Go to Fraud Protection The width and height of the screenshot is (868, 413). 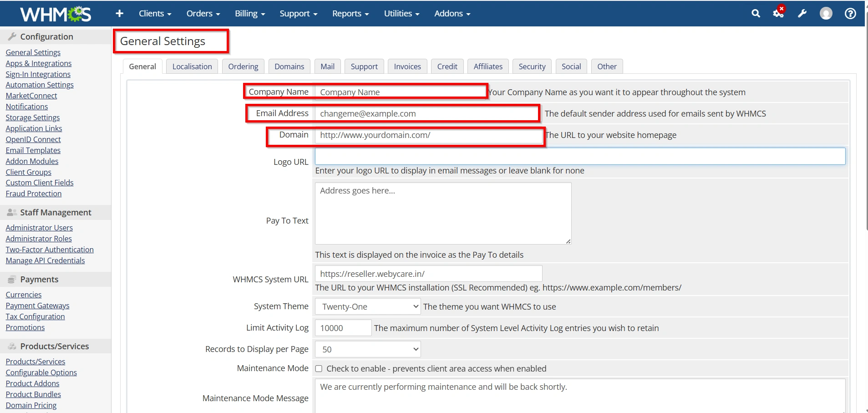coord(34,194)
